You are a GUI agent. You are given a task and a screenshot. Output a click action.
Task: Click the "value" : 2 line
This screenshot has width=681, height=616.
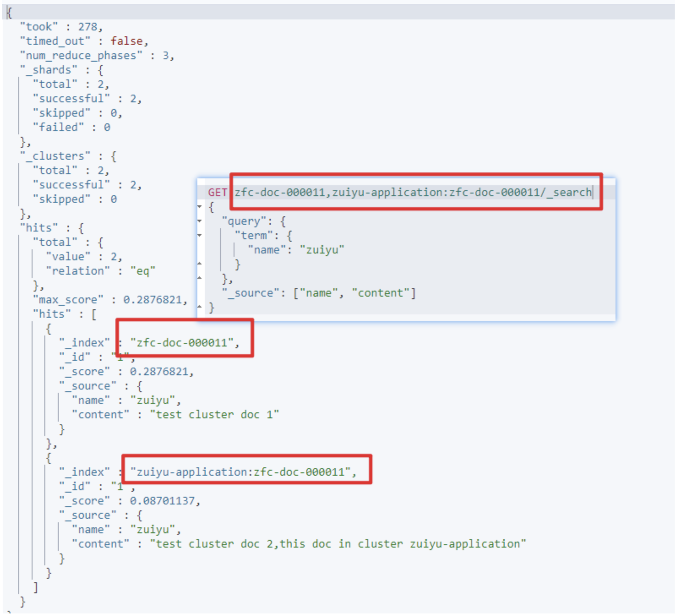[84, 257]
